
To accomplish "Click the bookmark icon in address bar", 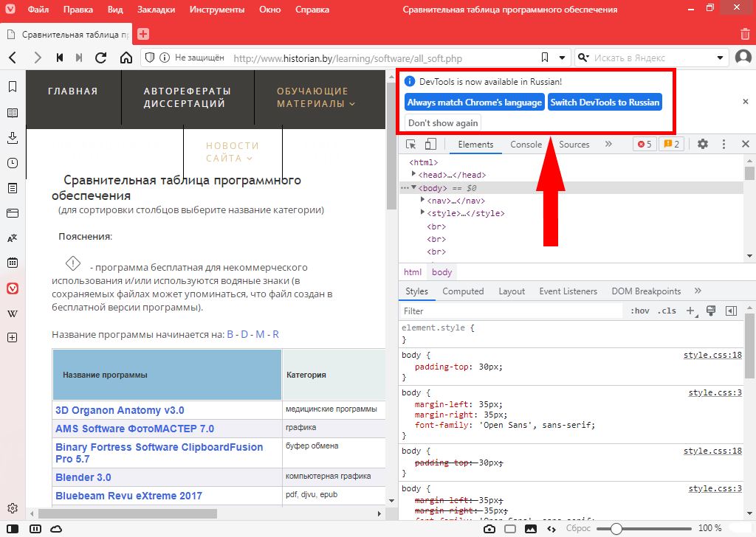I will pyautogui.click(x=544, y=58).
